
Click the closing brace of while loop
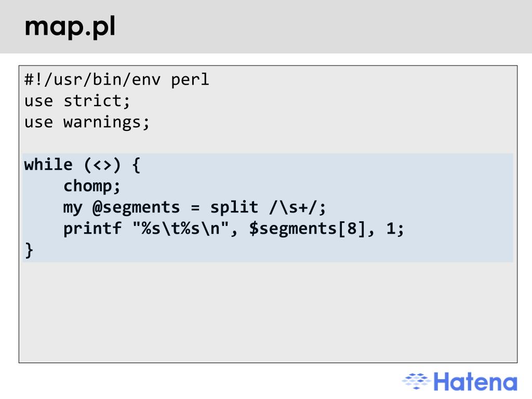29,250
